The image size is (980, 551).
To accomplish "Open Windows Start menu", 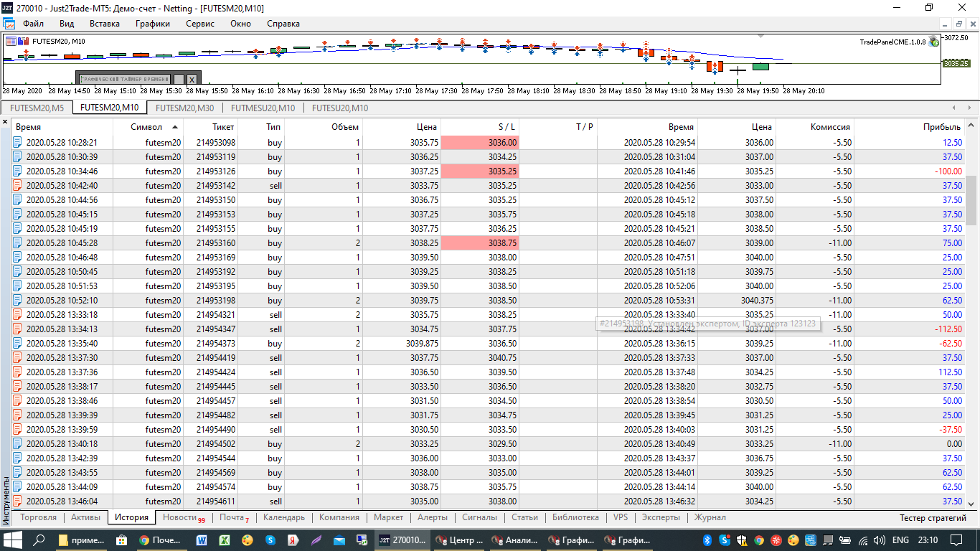I will (x=14, y=540).
